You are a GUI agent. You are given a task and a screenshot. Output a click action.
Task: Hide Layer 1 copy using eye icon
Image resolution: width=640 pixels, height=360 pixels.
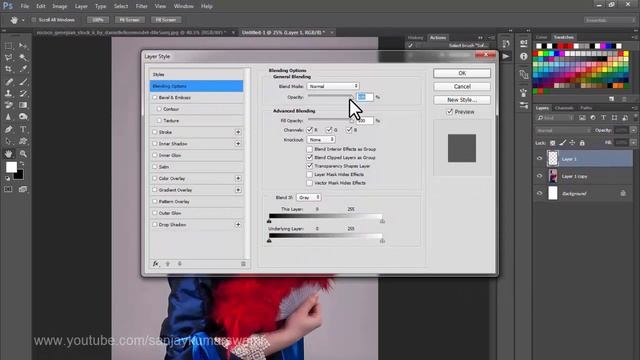(540, 176)
